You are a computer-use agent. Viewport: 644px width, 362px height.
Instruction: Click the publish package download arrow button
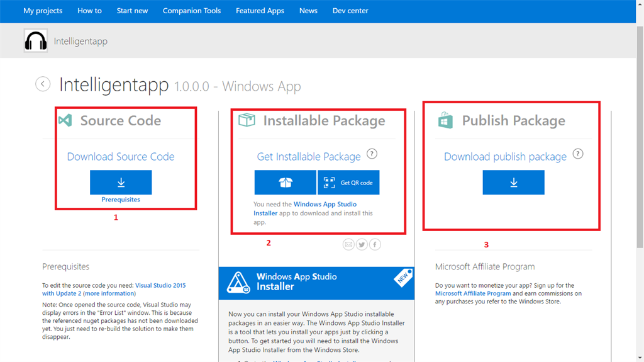click(x=513, y=183)
